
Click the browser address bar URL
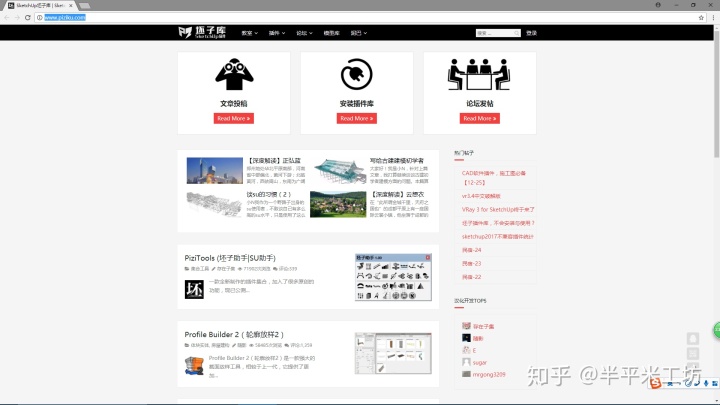pos(65,17)
